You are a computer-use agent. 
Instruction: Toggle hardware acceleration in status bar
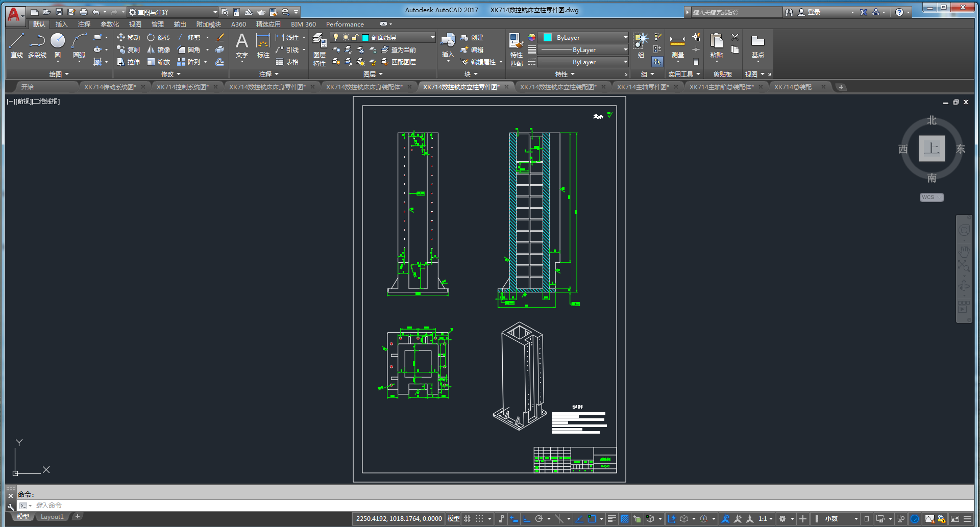point(915,519)
